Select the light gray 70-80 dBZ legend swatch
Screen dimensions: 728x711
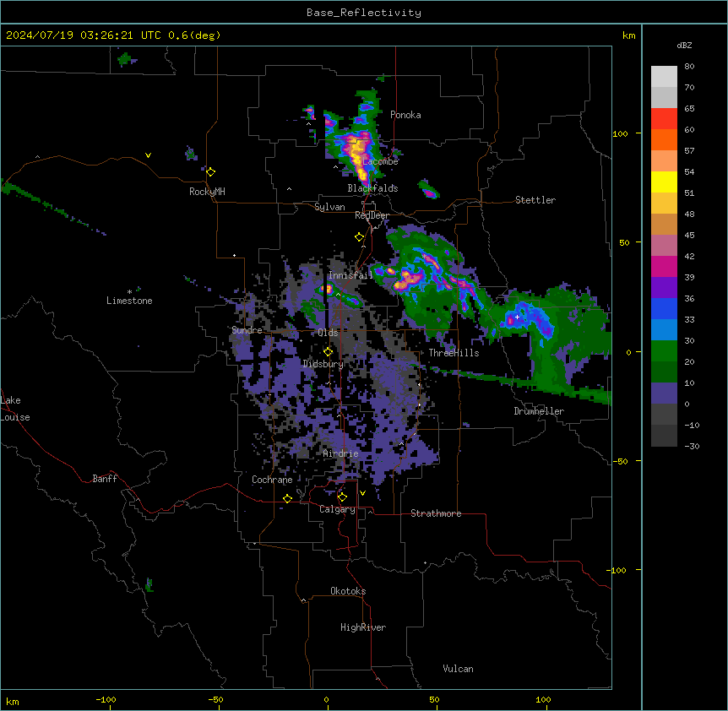click(x=664, y=77)
